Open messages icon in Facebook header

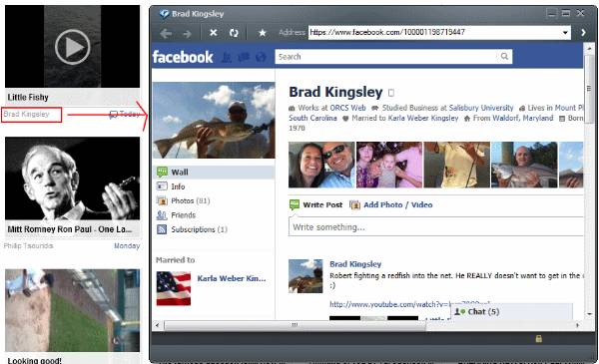[244, 57]
